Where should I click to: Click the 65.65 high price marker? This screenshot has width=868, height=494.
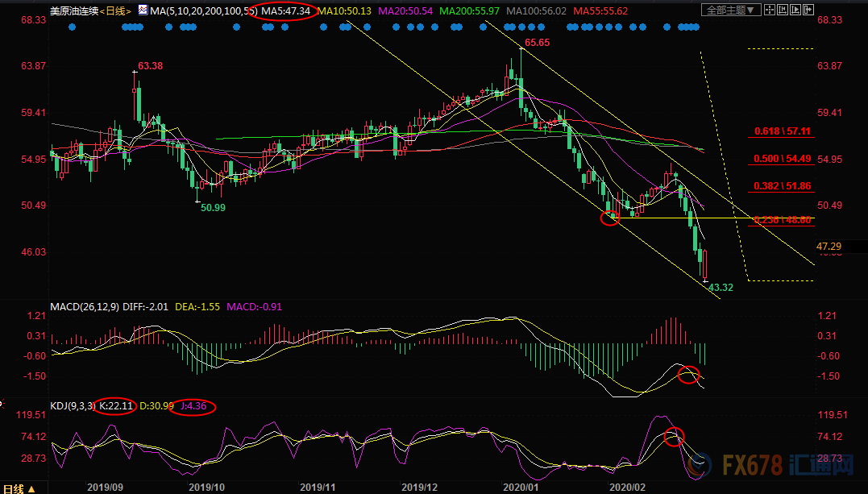538,42
